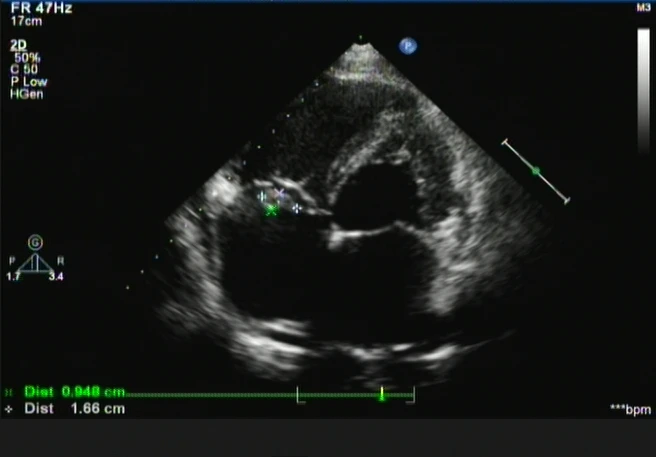Click the G transducer focus icon
The height and width of the screenshot is (457, 656).
36,242
